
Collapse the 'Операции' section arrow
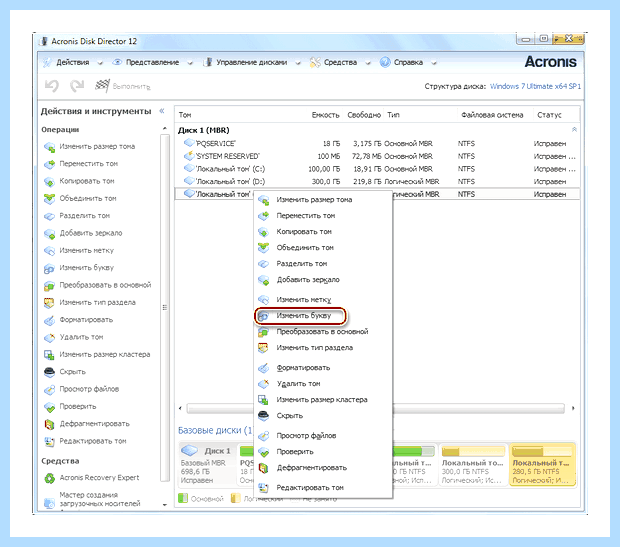tap(164, 129)
